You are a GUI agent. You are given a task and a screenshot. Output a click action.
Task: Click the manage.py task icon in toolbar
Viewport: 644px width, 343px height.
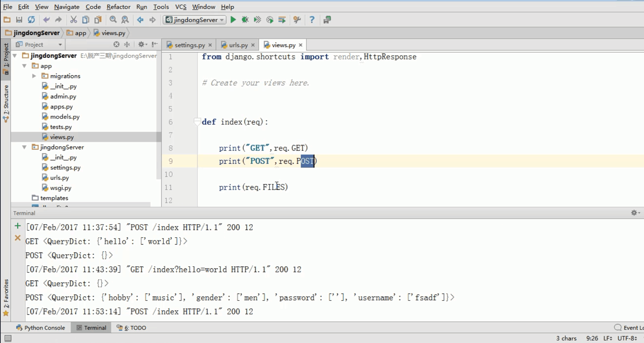(x=327, y=20)
